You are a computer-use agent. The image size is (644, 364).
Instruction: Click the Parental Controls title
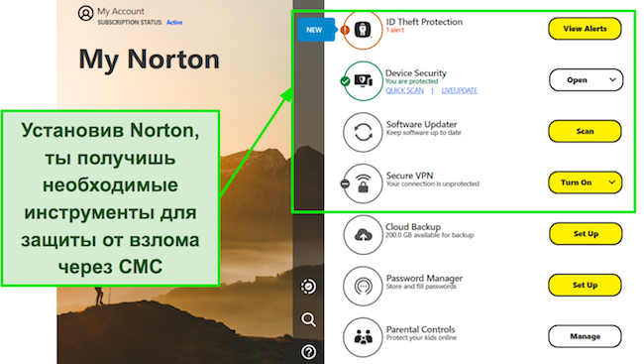pyautogui.click(x=420, y=329)
